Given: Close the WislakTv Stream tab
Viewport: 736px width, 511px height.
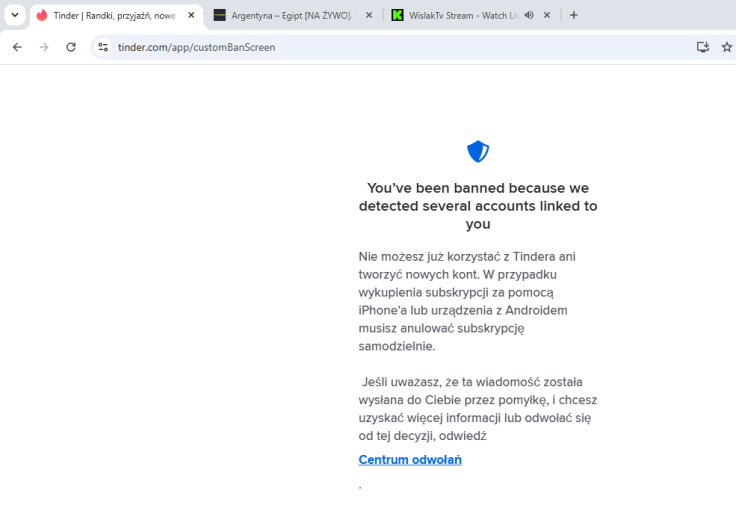Looking at the screenshot, I should 547,15.
